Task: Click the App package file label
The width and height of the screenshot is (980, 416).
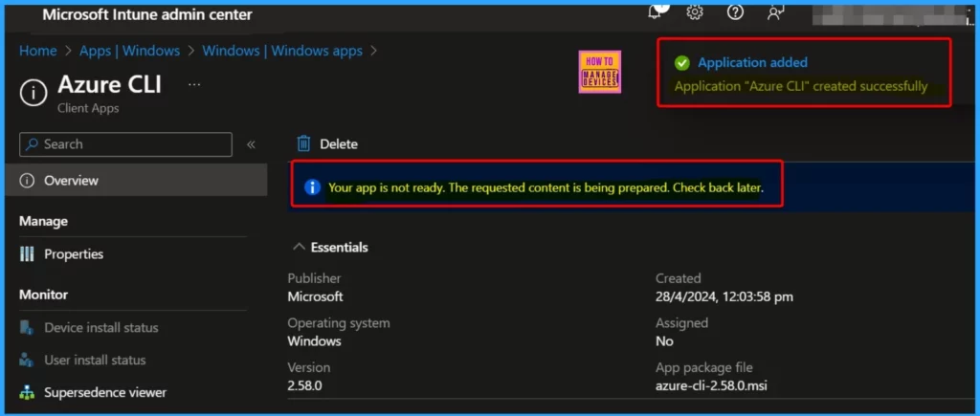Action: tap(704, 367)
